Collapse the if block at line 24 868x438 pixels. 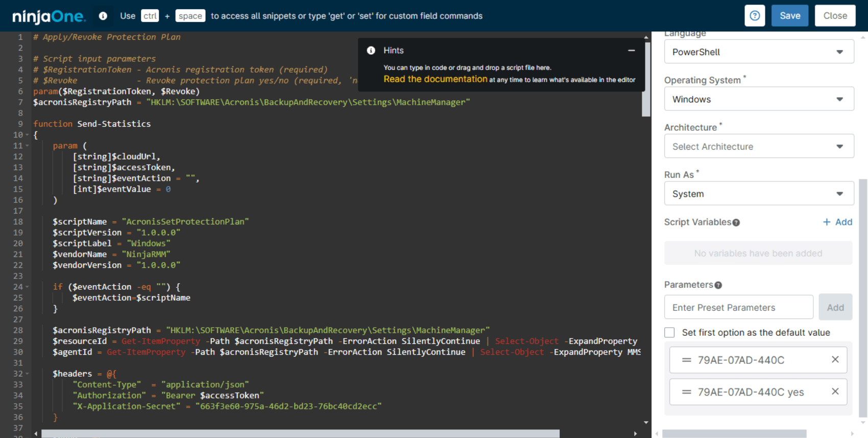coord(27,287)
